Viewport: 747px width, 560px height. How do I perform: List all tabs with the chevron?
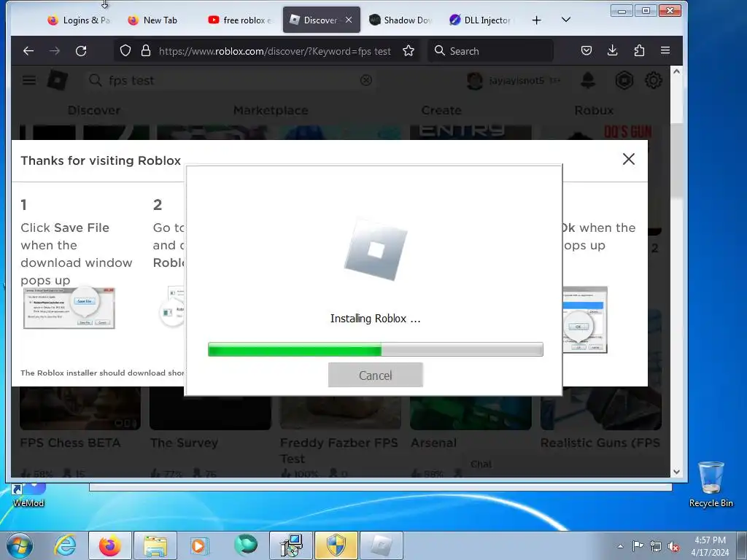click(x=566, y=20)
